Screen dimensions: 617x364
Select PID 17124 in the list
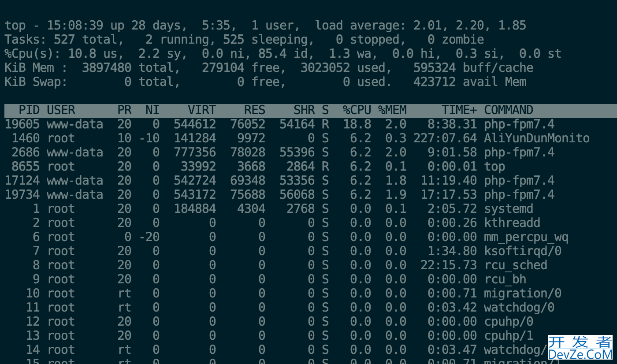[22, 181]
